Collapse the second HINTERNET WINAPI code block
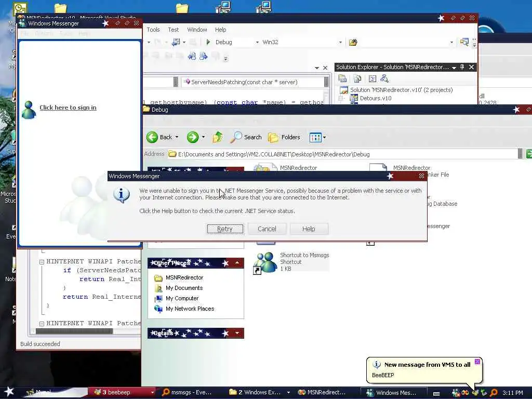This screenshot has width=532, height=399. click(42, 324)
